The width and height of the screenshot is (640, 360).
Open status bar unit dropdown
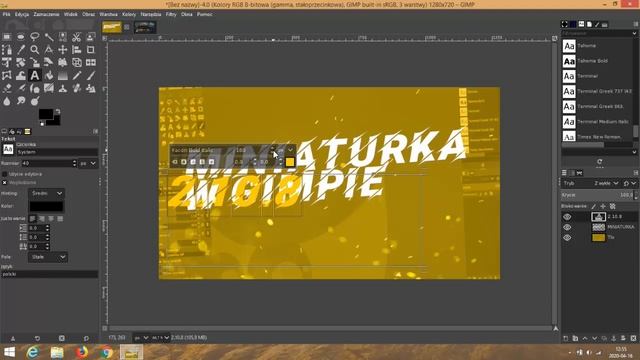[x=141, y=338]
